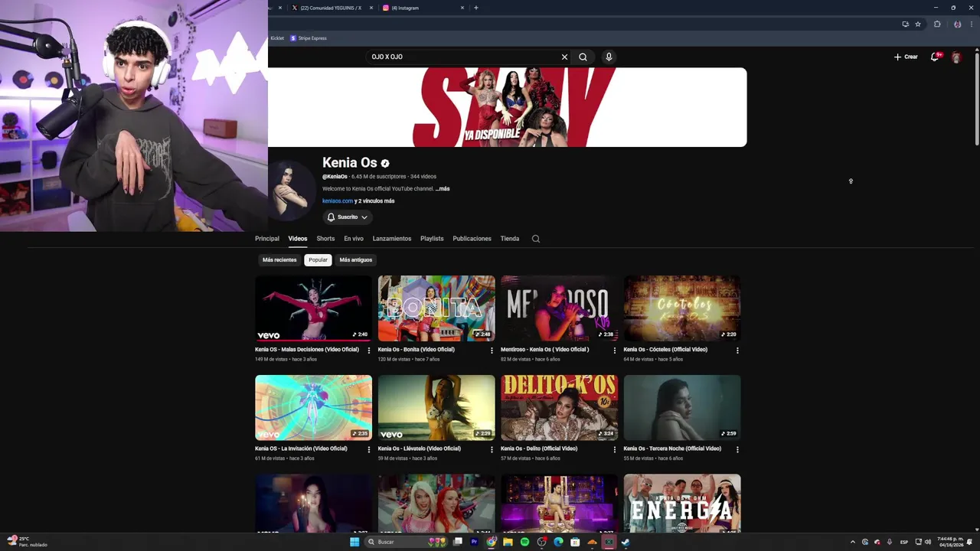Open the options menu for La Invitación video
Screen dimensions: 980x551
[x=369, y=450]
